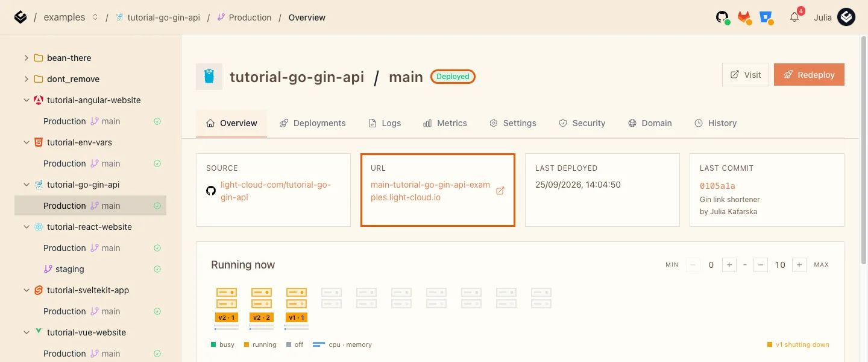Open the Deployments tab

[x=312, y=123]
